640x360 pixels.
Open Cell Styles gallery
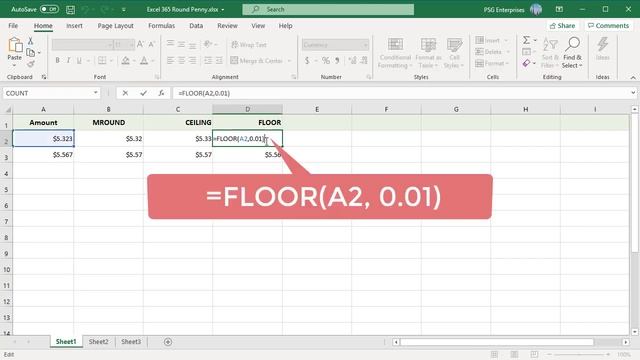(x=454, y=53)
